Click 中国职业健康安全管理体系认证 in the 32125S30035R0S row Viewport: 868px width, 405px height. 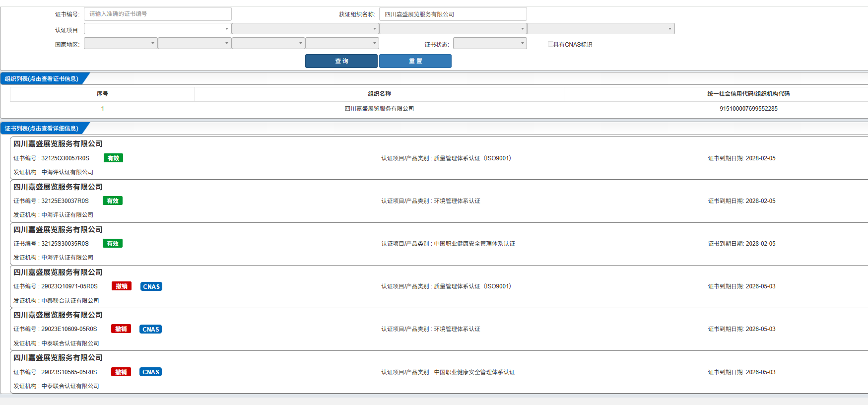click(x=474, y=244)
